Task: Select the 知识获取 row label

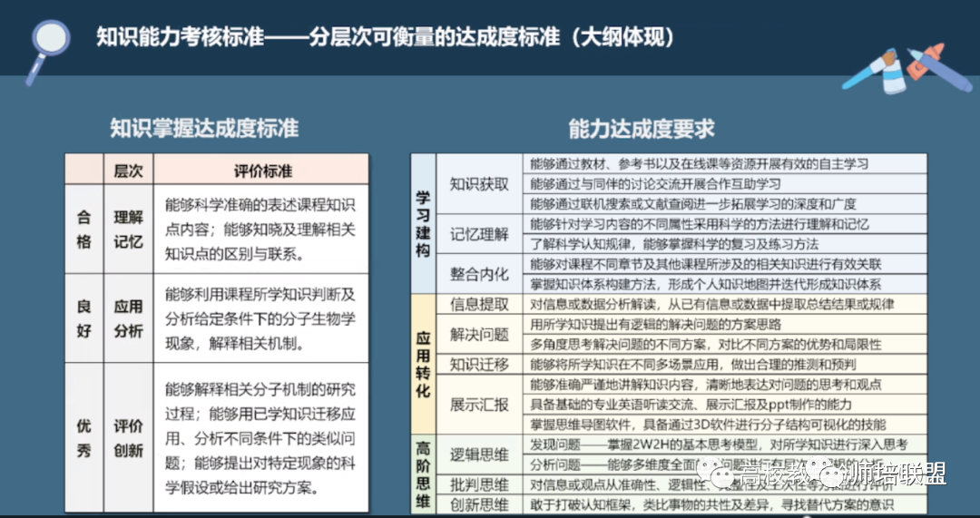Action: pos(479,183)
